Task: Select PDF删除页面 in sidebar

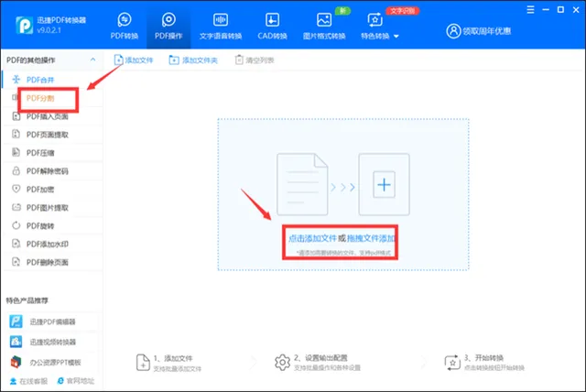Action: point(52,262)
